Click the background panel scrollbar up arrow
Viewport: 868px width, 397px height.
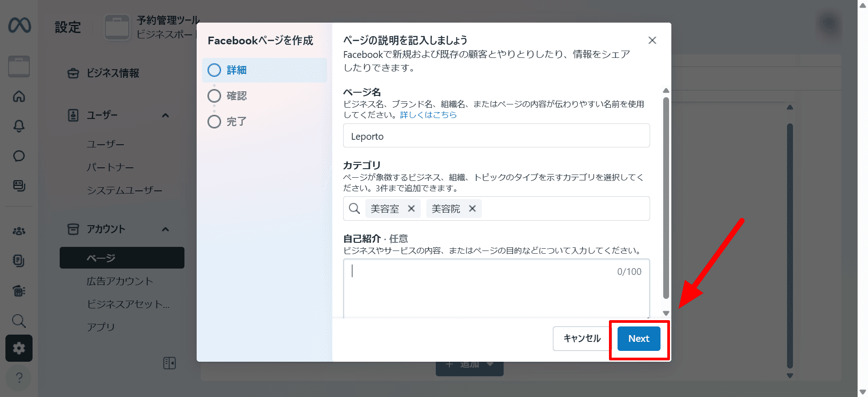pyautogui.click(x=790, y=108)
